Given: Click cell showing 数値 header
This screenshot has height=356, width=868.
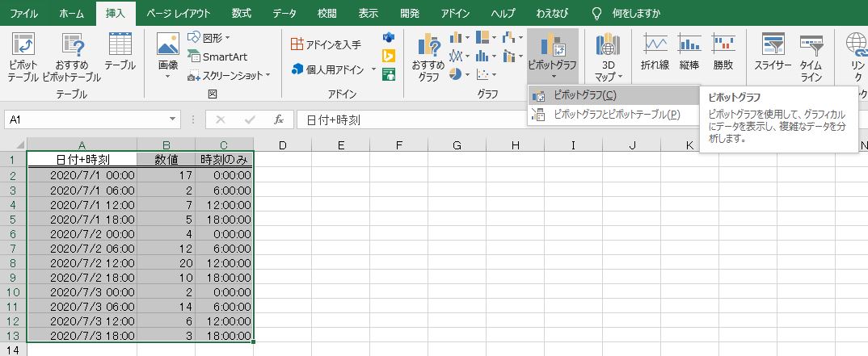Looking at the screenshot, I should click(166, 160).
